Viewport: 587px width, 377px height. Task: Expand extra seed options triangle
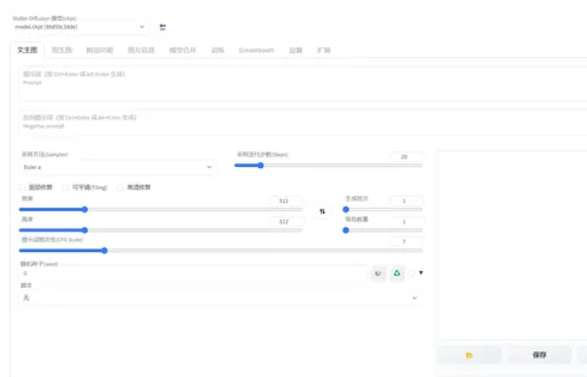coord(421,273)
